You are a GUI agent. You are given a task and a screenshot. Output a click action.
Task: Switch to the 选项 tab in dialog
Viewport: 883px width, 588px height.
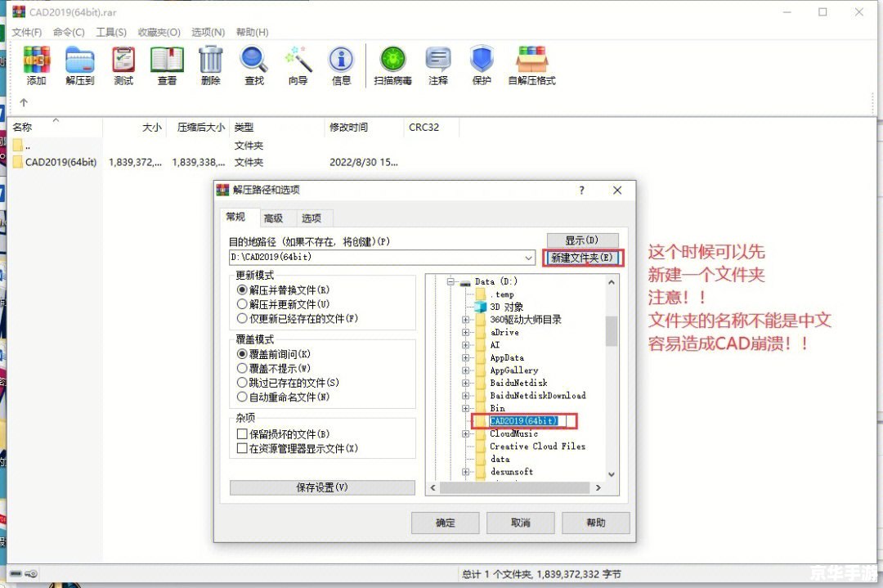click(x=311, y=218)
